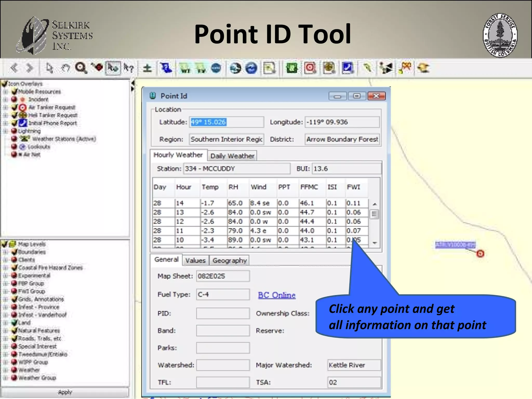
Task: Click the Apply button
Action: (x=65, y=392)
